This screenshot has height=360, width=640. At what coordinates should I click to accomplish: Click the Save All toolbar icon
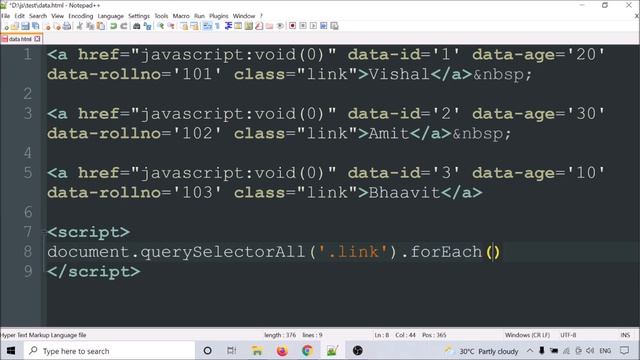(x=36, y=26)
